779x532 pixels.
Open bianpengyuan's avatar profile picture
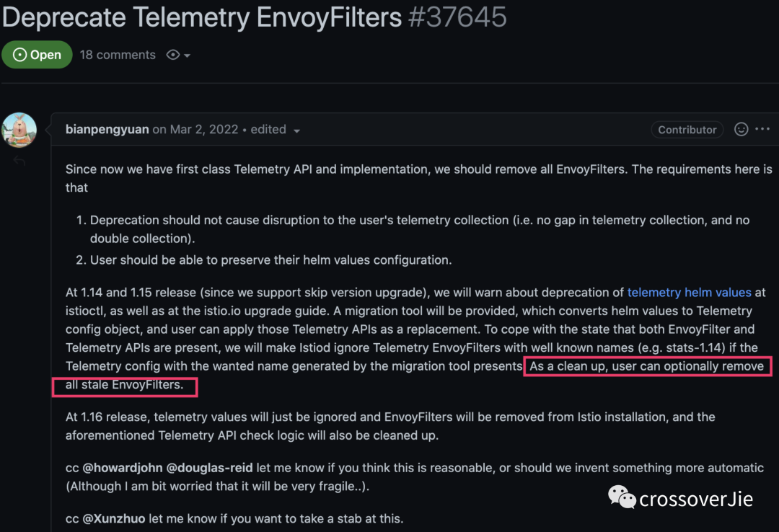click(x=19, y=130)
